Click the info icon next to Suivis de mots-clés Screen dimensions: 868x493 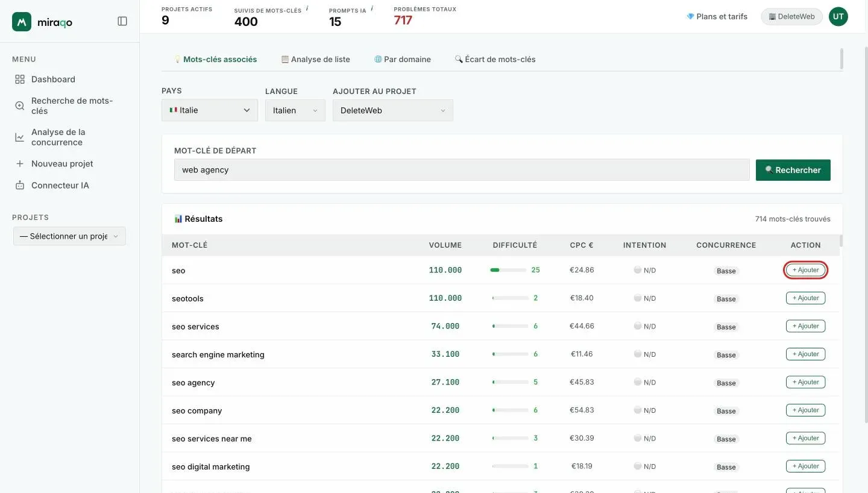[x=307, y=8]
